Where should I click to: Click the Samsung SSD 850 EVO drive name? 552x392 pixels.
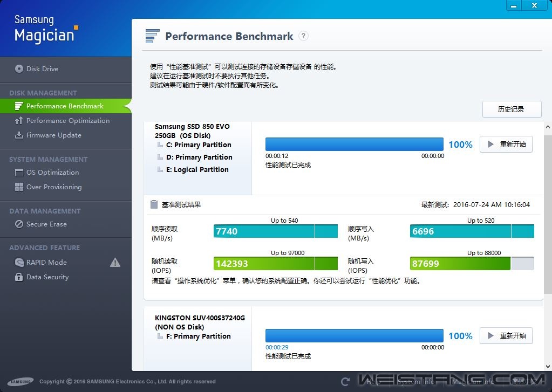pos(192,131)
